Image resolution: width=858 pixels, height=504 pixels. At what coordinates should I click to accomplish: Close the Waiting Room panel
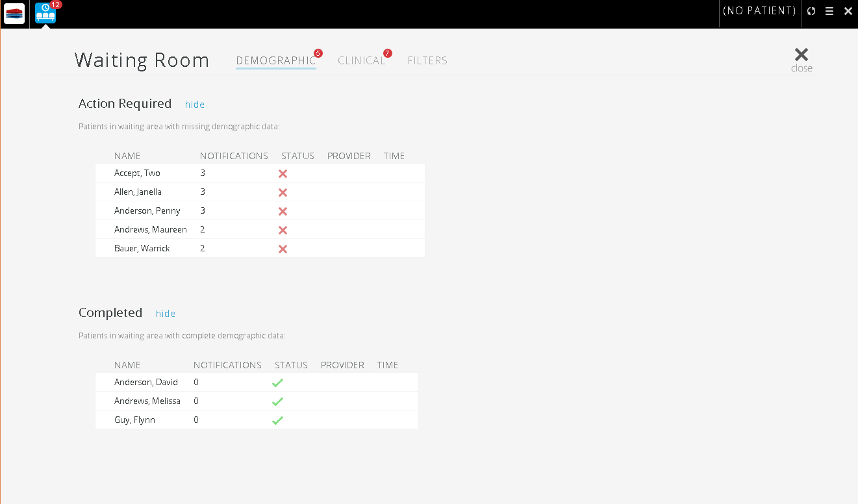pyautogui.click(x=801, y=60)
